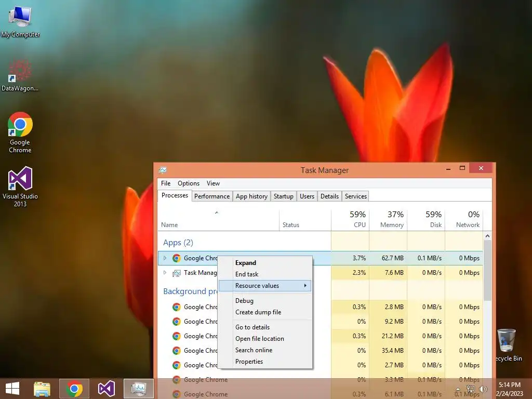Click the Task Manager taskbar button
Image resolution: width=532 pixels, height=399 pixels.
pos(139,389)
